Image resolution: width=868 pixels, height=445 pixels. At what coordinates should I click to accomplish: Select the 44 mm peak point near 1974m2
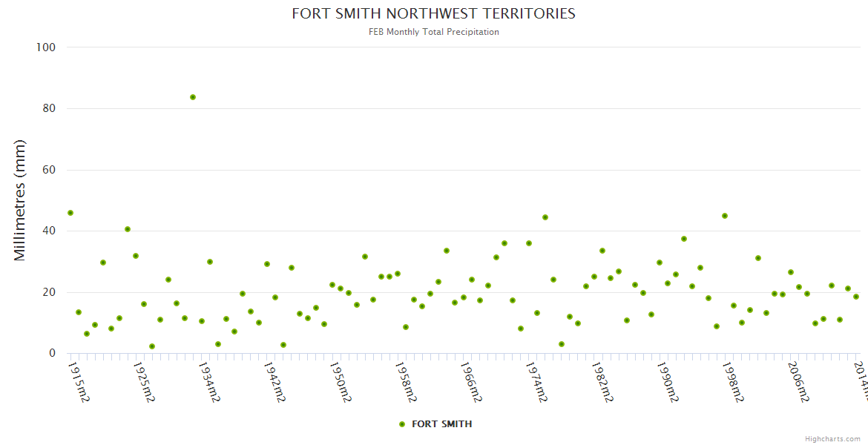click(545, 217)
